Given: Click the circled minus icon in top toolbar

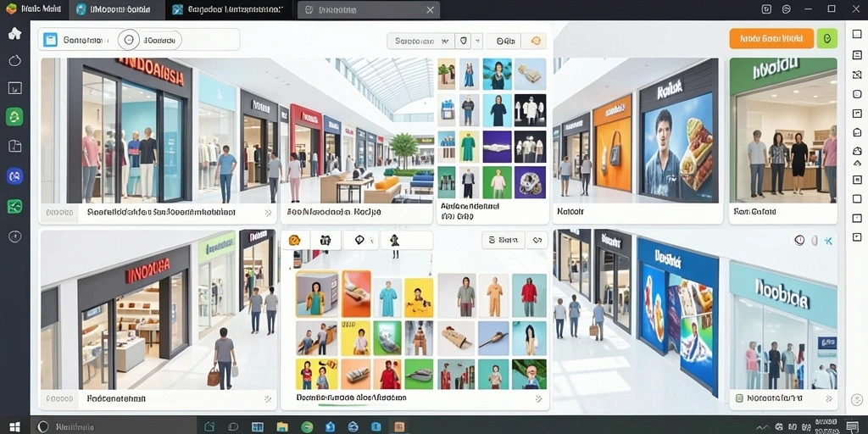Looking at the screenshot, I should (130, 40).
